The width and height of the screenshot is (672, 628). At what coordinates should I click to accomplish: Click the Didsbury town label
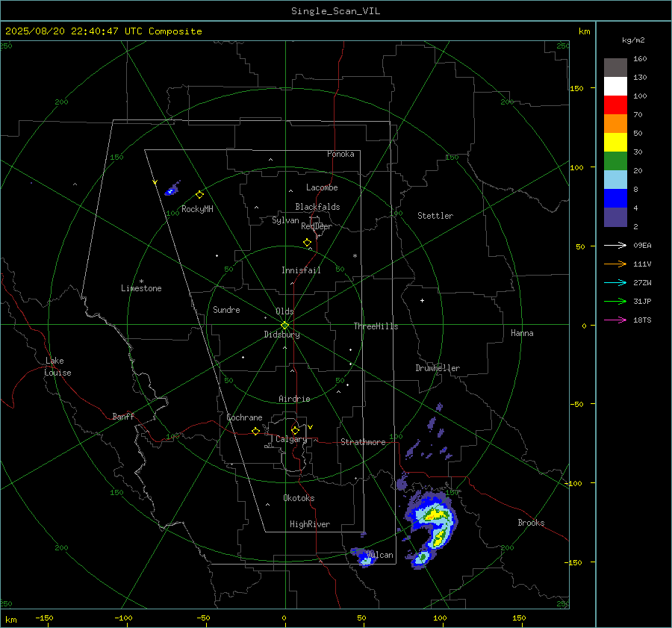[281, 335]
